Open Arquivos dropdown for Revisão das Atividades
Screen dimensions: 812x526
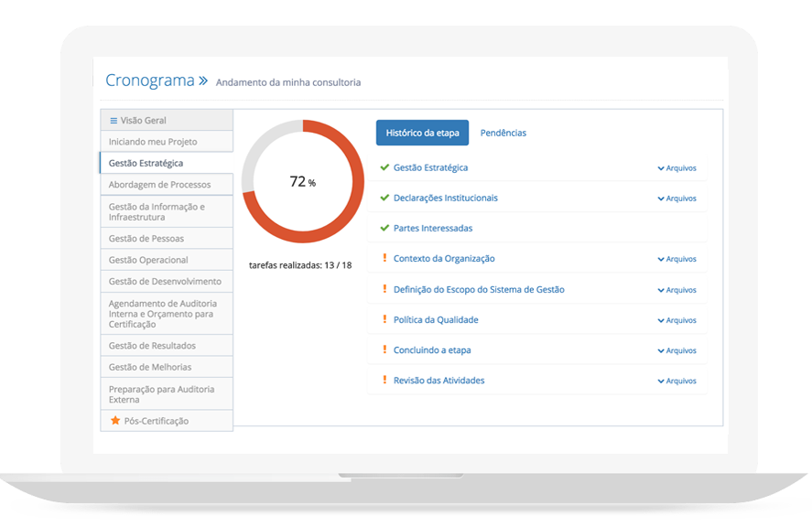tap(677, 381)
